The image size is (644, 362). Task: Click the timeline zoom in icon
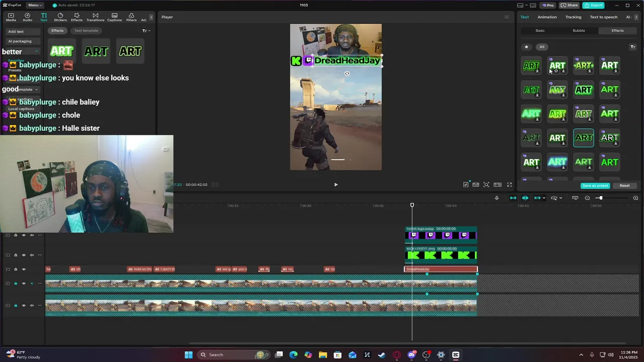click(x=635, y=198)
